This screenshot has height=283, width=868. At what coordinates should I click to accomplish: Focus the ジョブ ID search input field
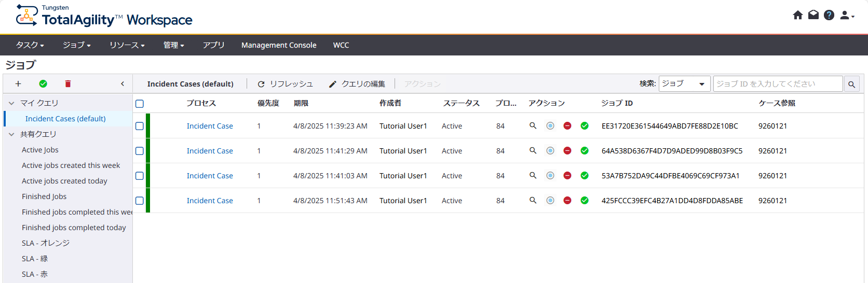tap(778, 83)
